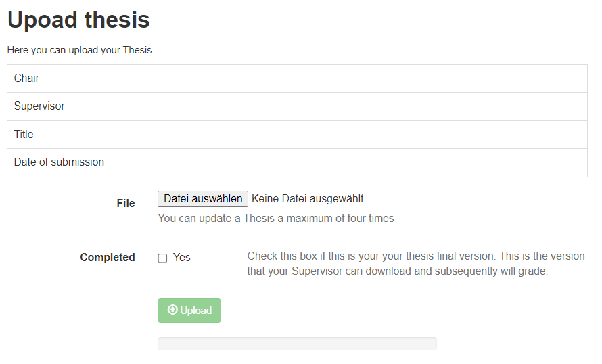This screenshot has height=364, width=602.
Task: Select the 'Chair' row label cell
Action: (143, 78)
